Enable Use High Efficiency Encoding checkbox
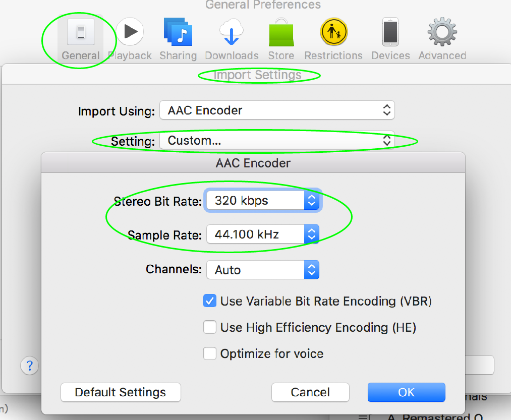This screenshot has height=420, width=511. click(x=210, y=328)
